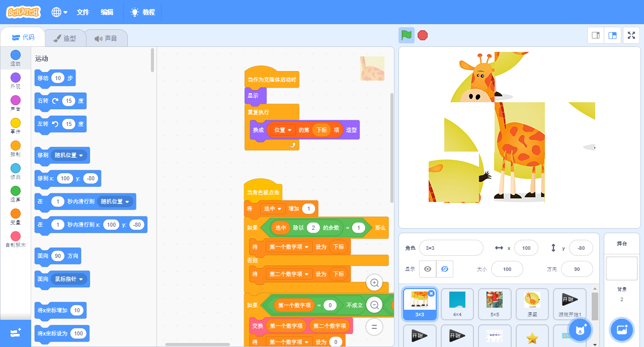
Task: Select the 3×3 sprite thumbnail
Action: (x=420, y=304)
